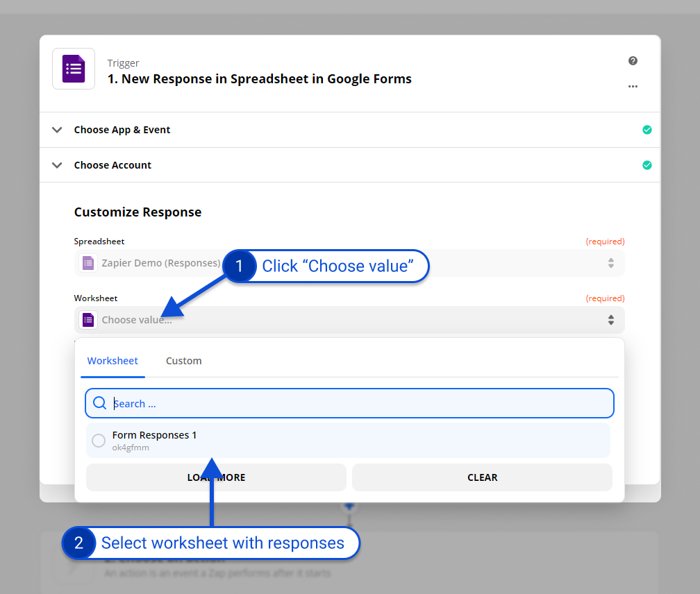
Task: Click green checkmark next to Choose Account
Action: 647,165
